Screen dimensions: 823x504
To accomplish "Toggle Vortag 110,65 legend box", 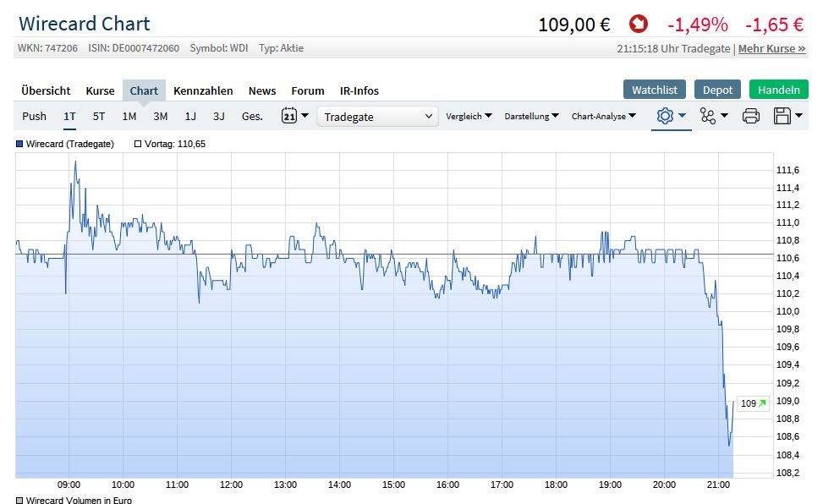I will point(138,144).
